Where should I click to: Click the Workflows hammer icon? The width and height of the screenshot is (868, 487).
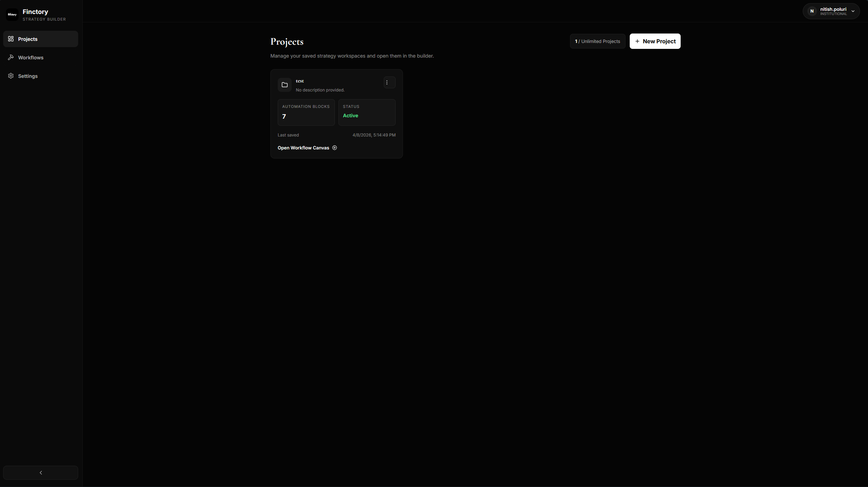(x=11, y=57)
